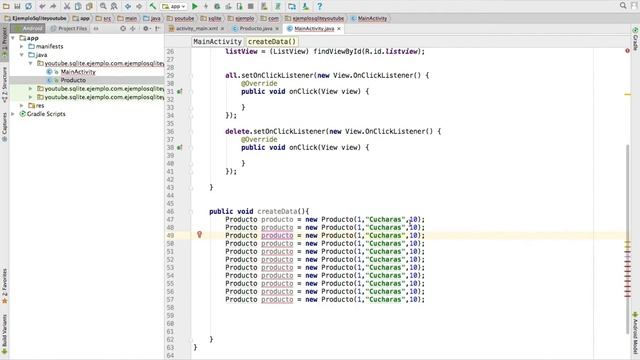Click the lightbulb icon on line 49
Image resolution: width=640 pixels, height=360 pixels.
coord(199,235)
